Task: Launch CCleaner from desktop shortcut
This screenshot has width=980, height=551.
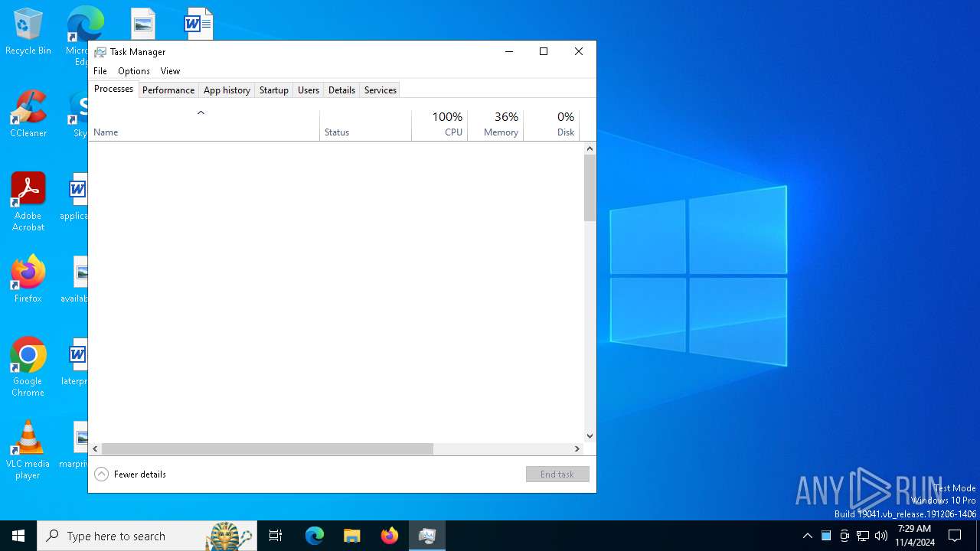Action: tap(28, 115)
